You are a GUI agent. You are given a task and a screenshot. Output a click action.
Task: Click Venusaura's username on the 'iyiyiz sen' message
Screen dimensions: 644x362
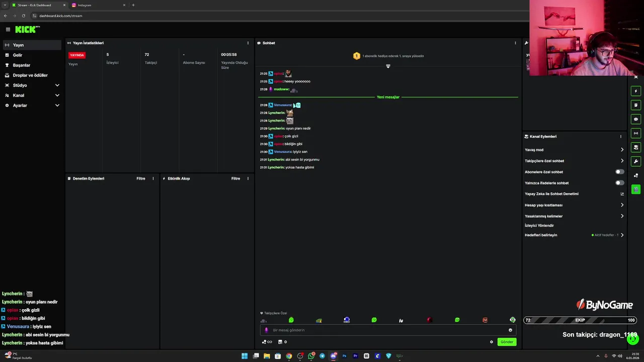click(x=283, y=152)
